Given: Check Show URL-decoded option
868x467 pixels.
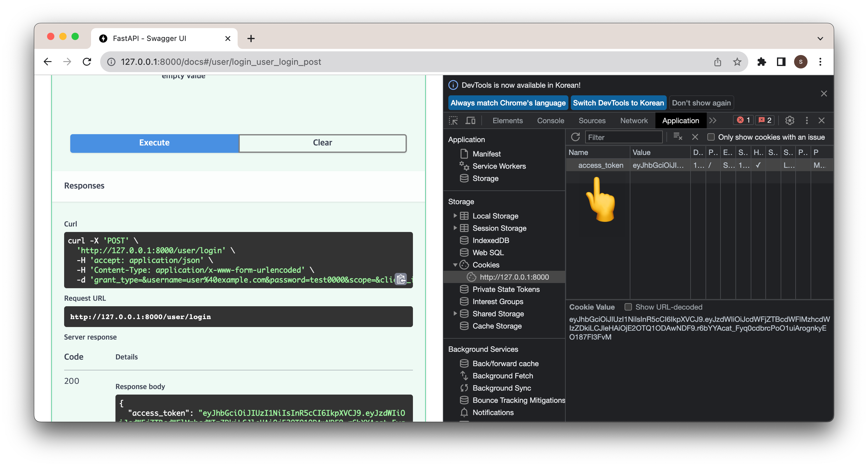Looking at the screenshot, I should pyautogui.click(x=628, y=307).
